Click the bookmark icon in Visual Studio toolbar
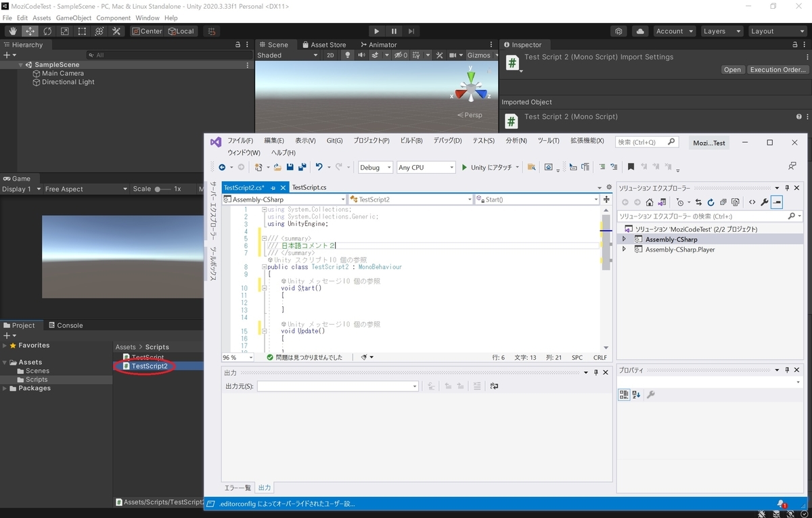The height and width of the screenshot is (518, 812). [x=631, y=167]
